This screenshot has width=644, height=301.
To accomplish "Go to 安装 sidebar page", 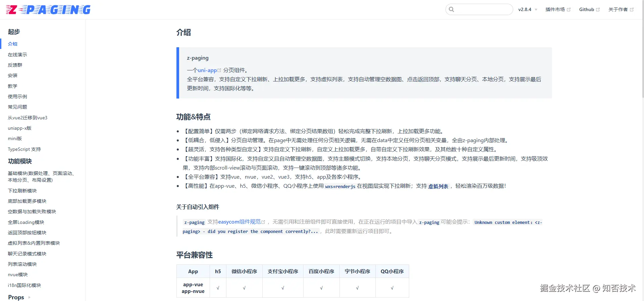I will [x=13, y=75].
